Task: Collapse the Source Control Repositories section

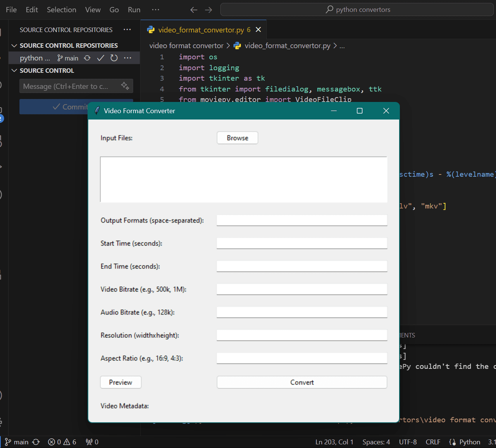Action: coord(14,46)
